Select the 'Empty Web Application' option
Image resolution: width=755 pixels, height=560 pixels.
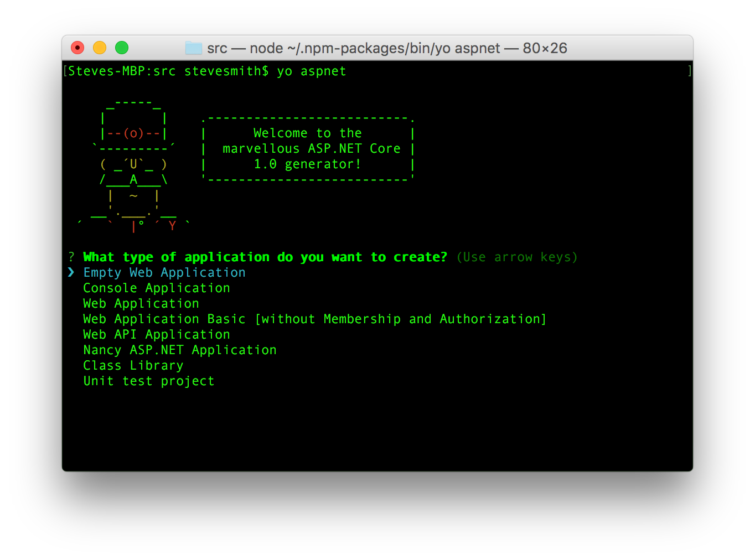tap(164, 272)
